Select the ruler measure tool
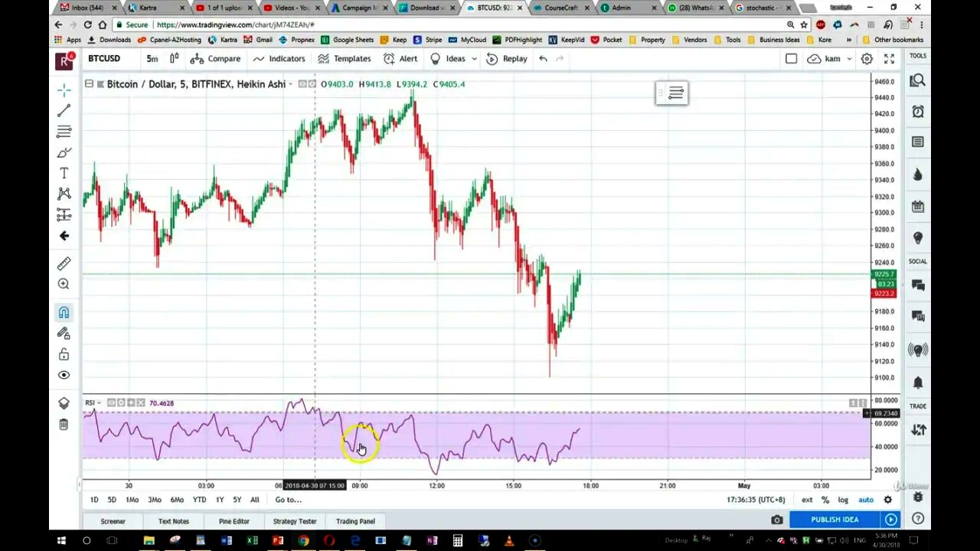 coord(64,263)
